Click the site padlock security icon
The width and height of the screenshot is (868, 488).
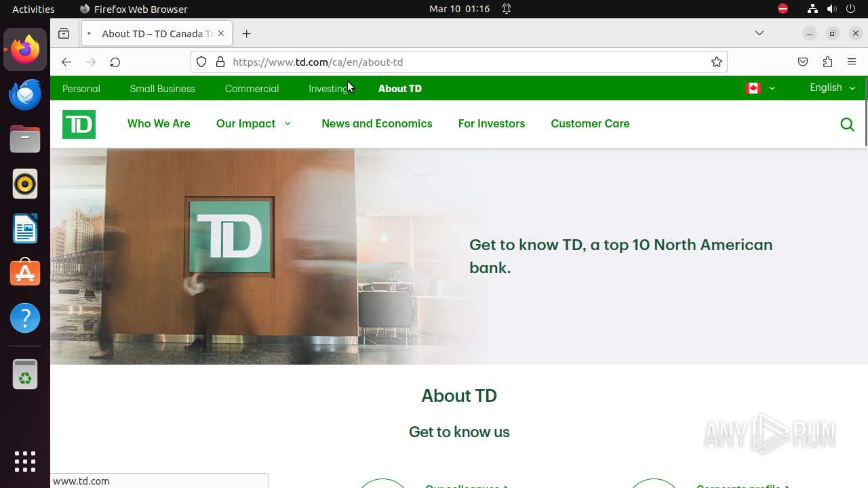pos(220,62)
